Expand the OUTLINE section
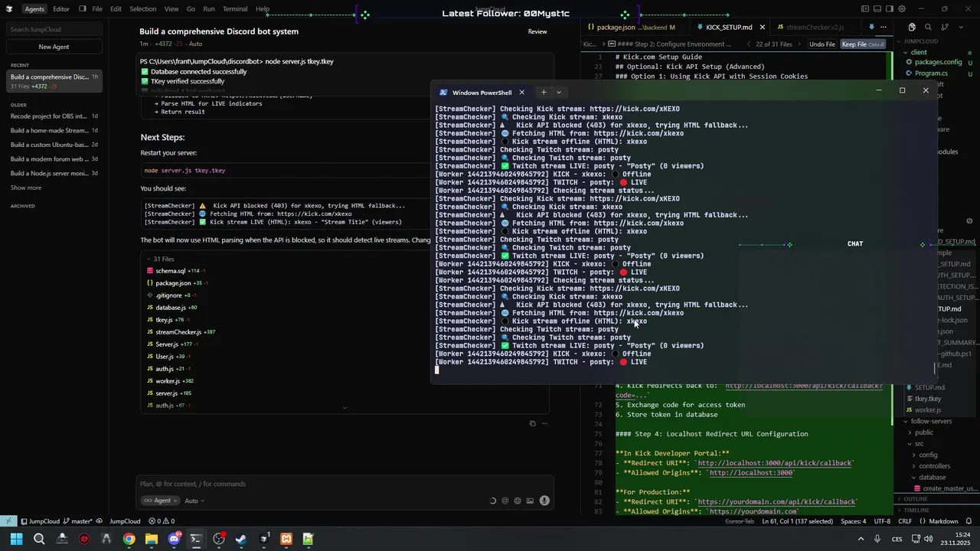The height and width of the screenshot is (551, 980). tap(915, 499)
